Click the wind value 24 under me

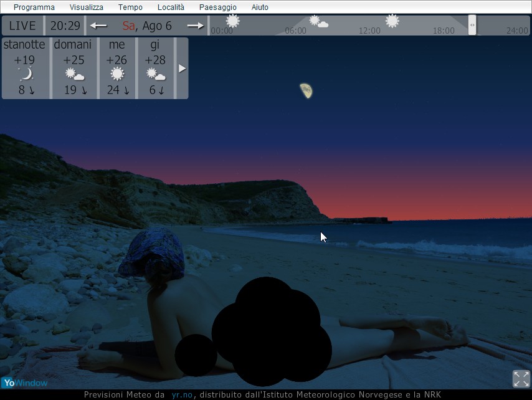tap(113, 90)
